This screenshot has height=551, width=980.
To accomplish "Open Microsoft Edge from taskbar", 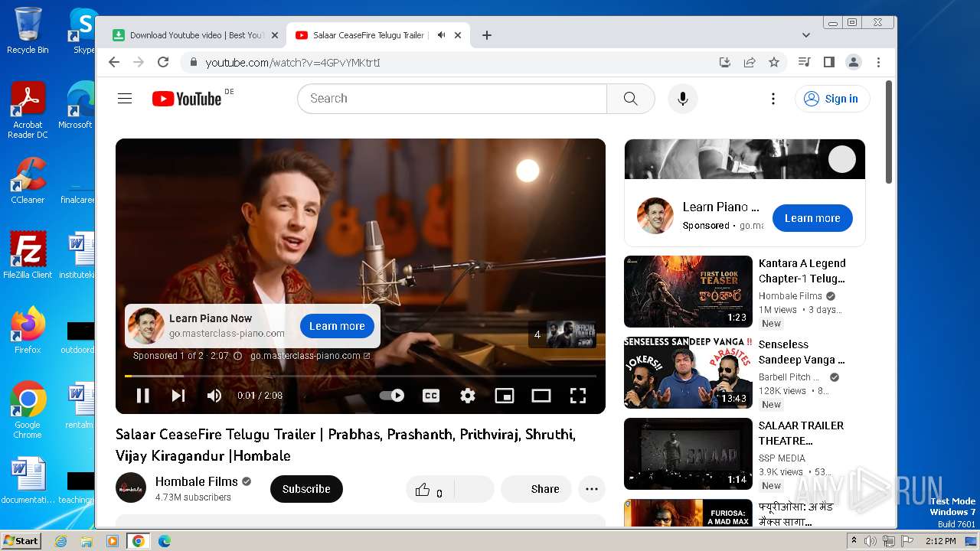I will 164,541.
